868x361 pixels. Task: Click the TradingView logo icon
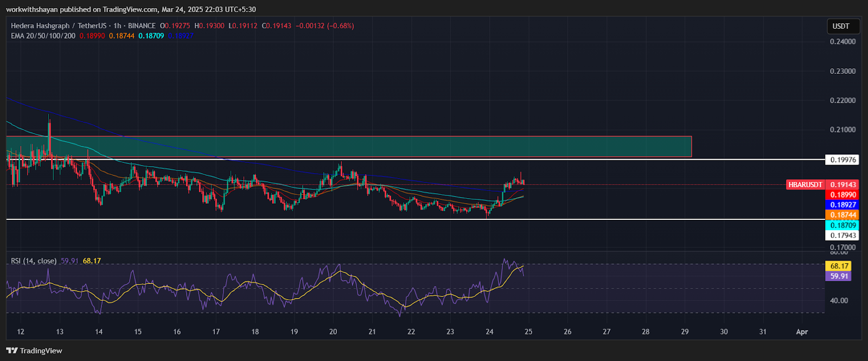(12, 351)
